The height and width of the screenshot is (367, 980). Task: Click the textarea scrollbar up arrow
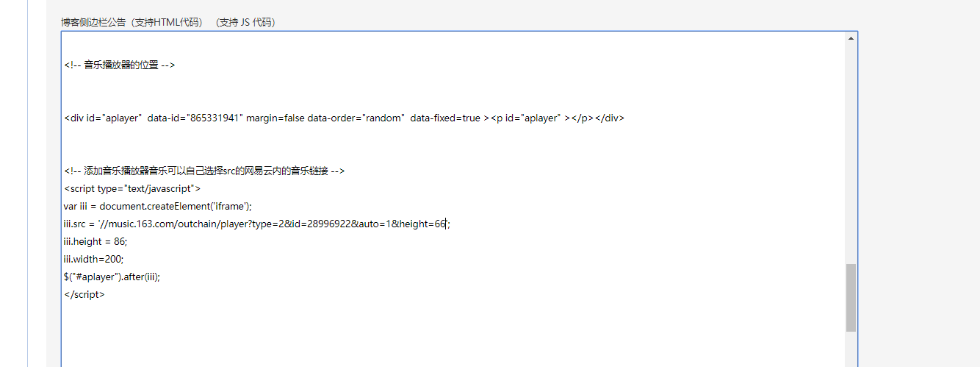pyautogui.click(x=851, y=38)
